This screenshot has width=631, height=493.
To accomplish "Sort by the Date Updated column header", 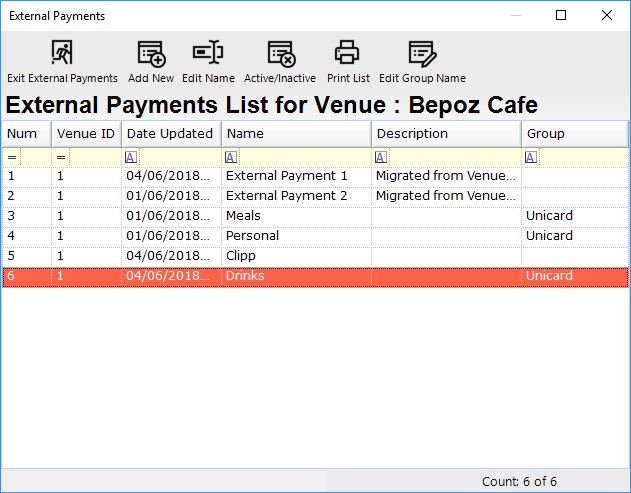I will [x=171, y=134].
